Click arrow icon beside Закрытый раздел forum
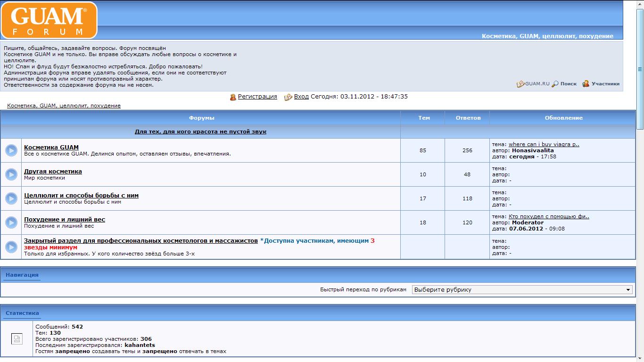Screen dimensions: 644x362 point(11,247)
